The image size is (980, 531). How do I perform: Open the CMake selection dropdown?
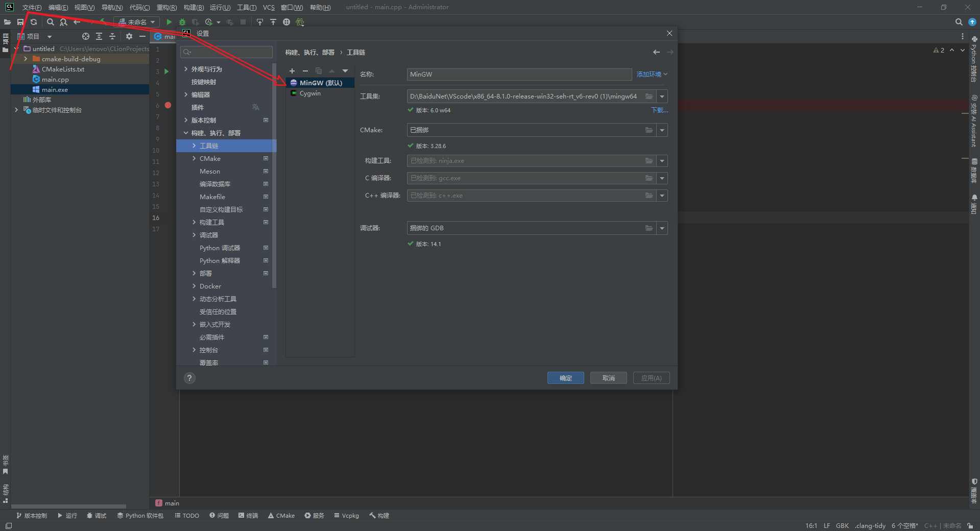pyautogui.click(x=662, y=130)
